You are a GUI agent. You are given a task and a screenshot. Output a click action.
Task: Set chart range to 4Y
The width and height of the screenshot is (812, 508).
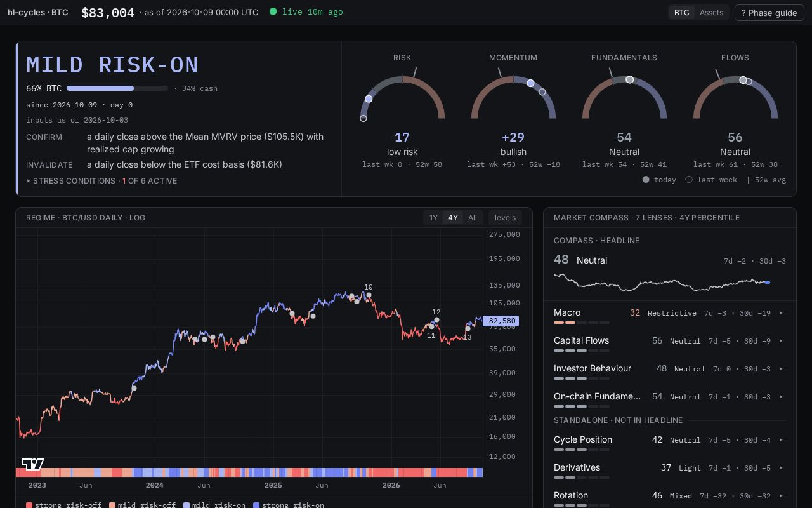coord(453,218)
